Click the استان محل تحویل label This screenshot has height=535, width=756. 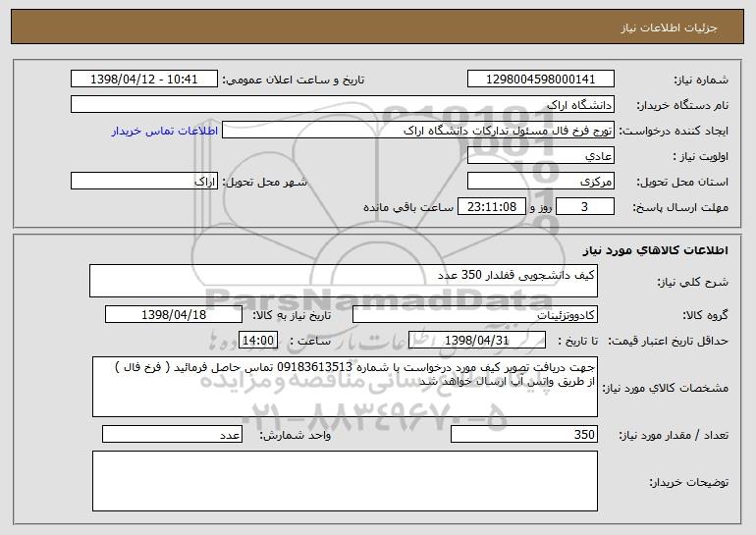pos(682,183)
